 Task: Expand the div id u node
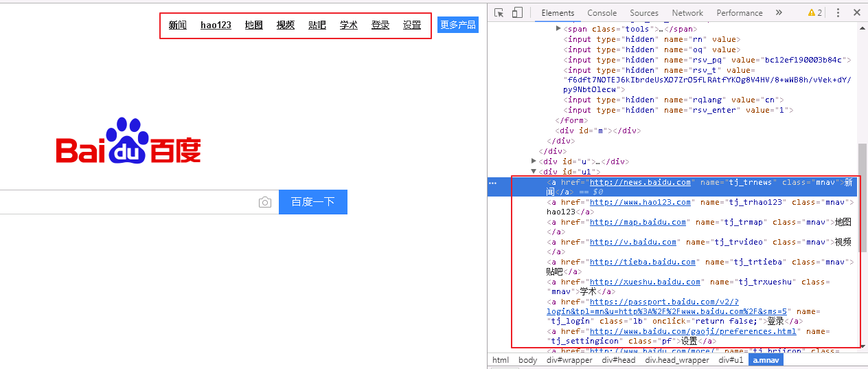tap(534, 161)
